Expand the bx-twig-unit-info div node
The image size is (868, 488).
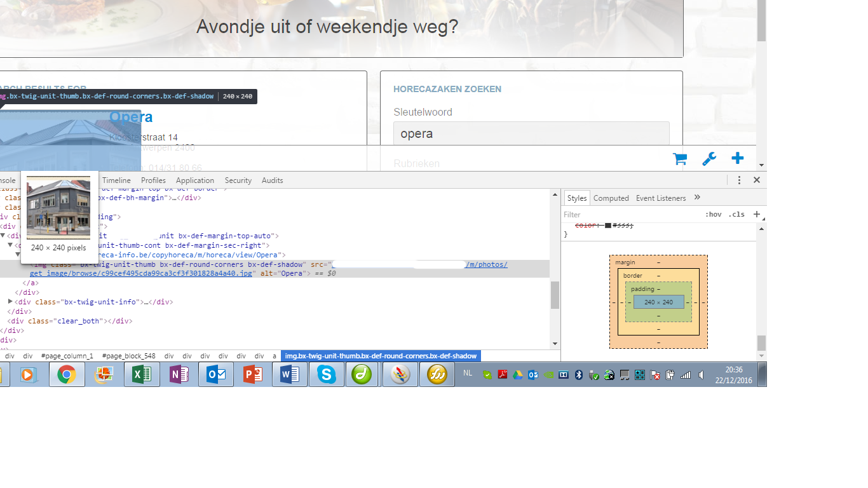click(11, 302)
